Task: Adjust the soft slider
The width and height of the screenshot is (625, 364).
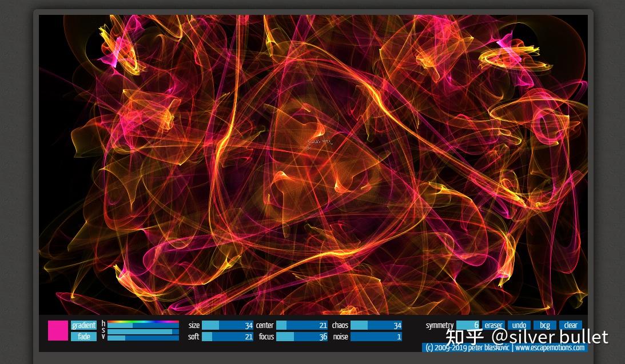Action: click(x=229, y=337)
